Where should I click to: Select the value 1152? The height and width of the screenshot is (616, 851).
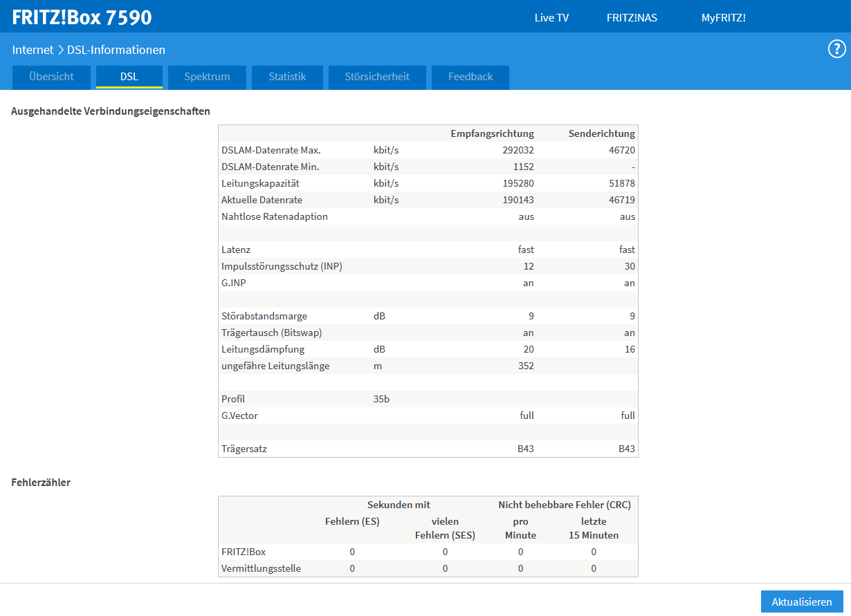[524, 167]
